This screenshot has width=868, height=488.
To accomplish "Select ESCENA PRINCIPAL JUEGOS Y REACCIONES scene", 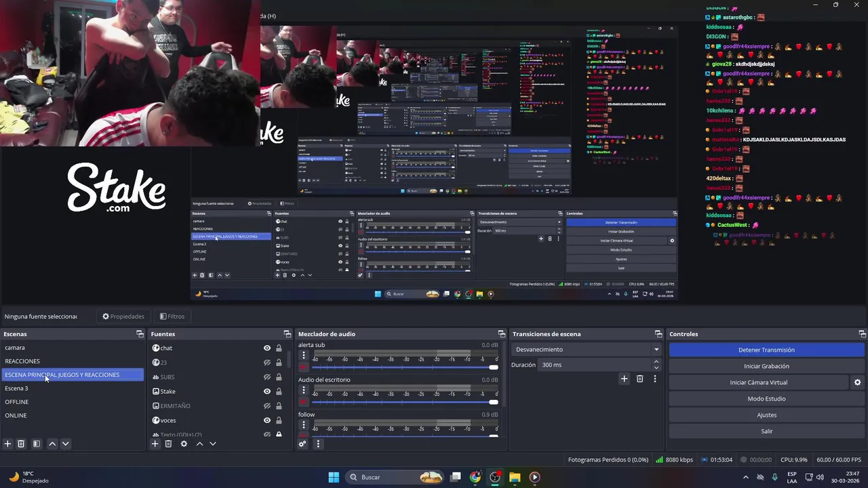I will 73,375.
